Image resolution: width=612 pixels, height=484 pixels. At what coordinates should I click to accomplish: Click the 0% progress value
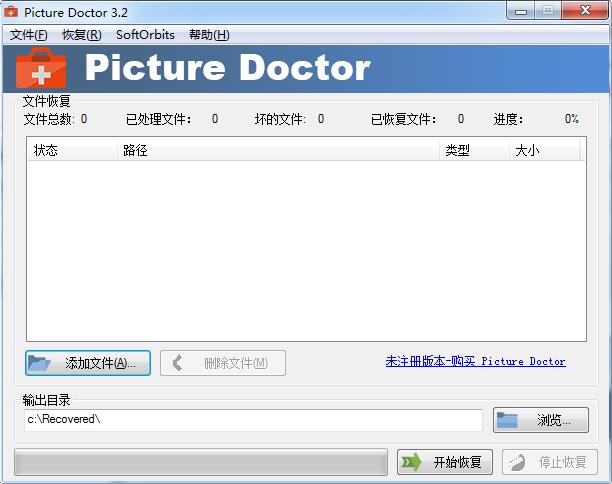click(572, 119)
